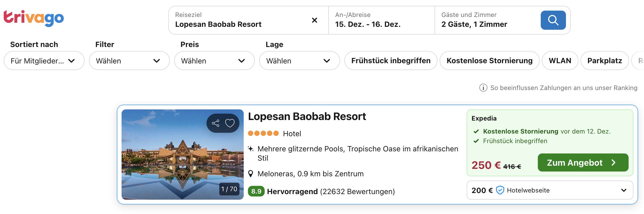Toggle the Kostenlose Stornierung filter
Viewport: 644px width, 214px height.
pyautogui.click(x=490, y=61)
